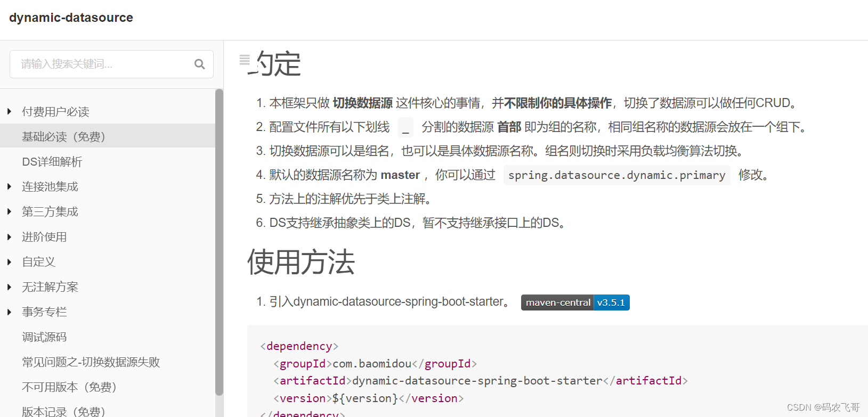Open the 调试源码 page
The height and width of the screenshot is (417, 868).
(44, 337)
